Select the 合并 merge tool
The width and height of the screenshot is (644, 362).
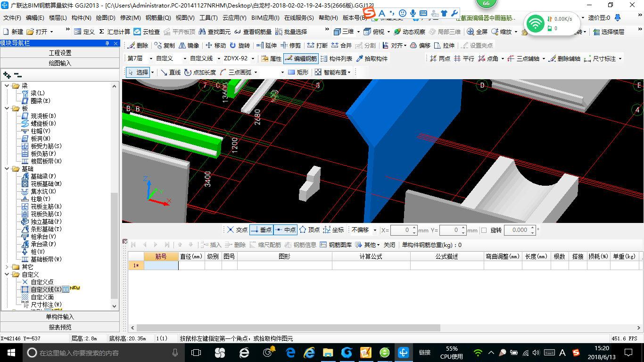click(341, 46)
